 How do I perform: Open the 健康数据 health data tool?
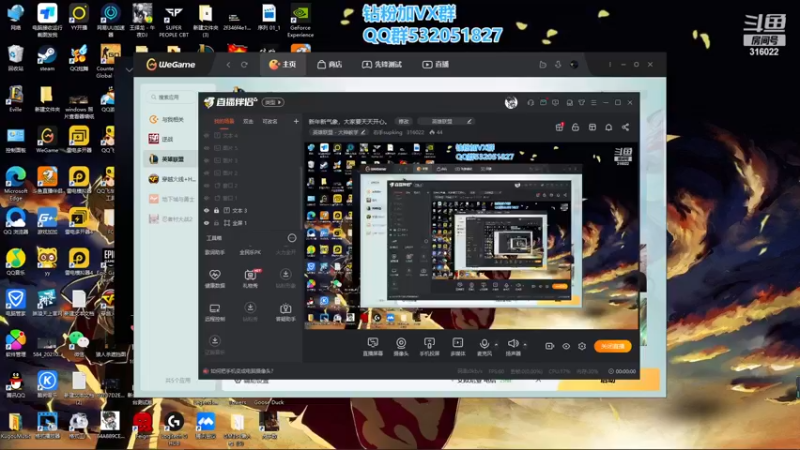(x=215, y=279)
